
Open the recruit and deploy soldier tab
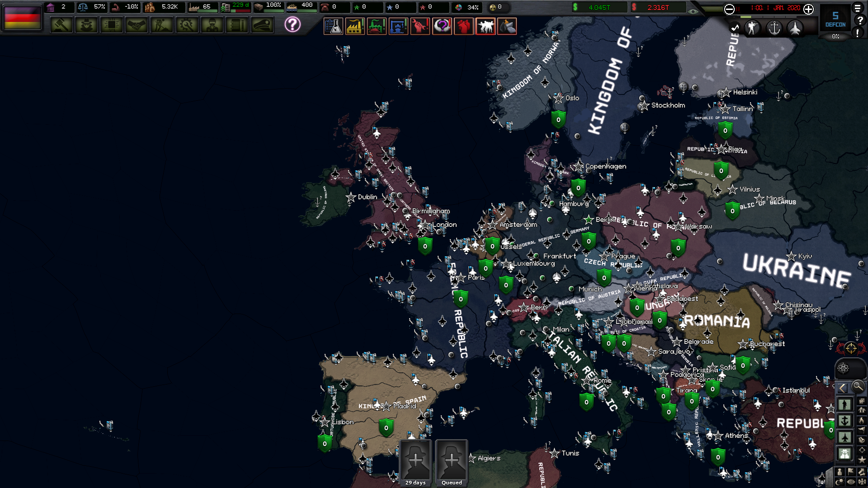[212, 25]
